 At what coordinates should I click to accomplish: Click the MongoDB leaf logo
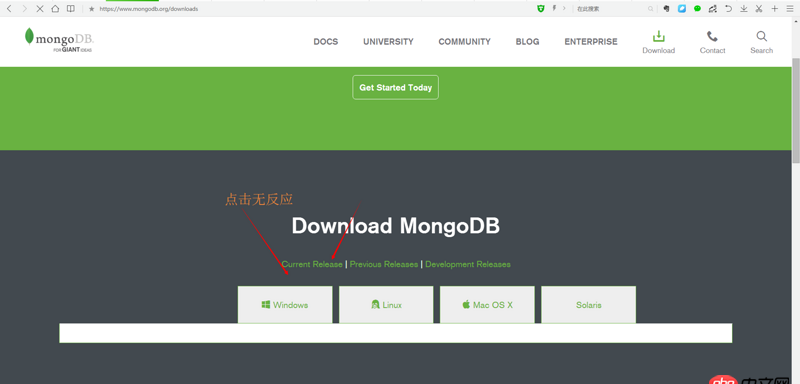59,40
